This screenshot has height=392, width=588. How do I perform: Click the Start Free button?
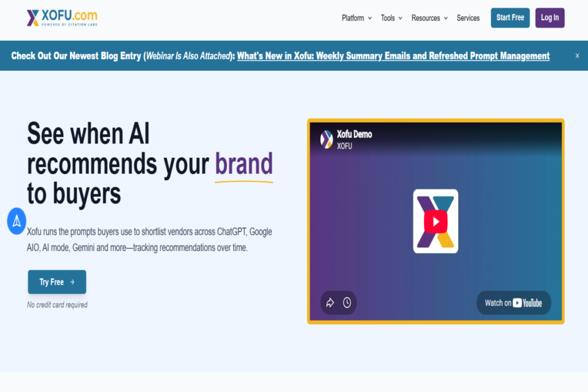[x=510, y=18]
